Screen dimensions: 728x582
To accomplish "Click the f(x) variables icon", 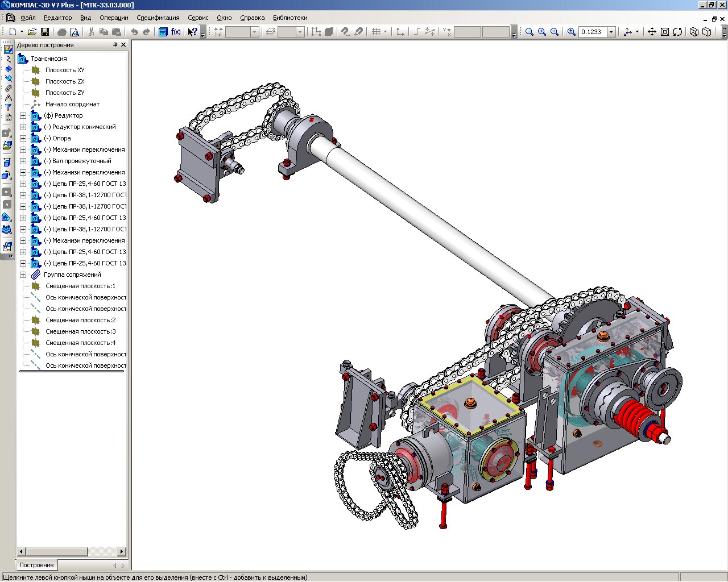I will coord(176,32).
